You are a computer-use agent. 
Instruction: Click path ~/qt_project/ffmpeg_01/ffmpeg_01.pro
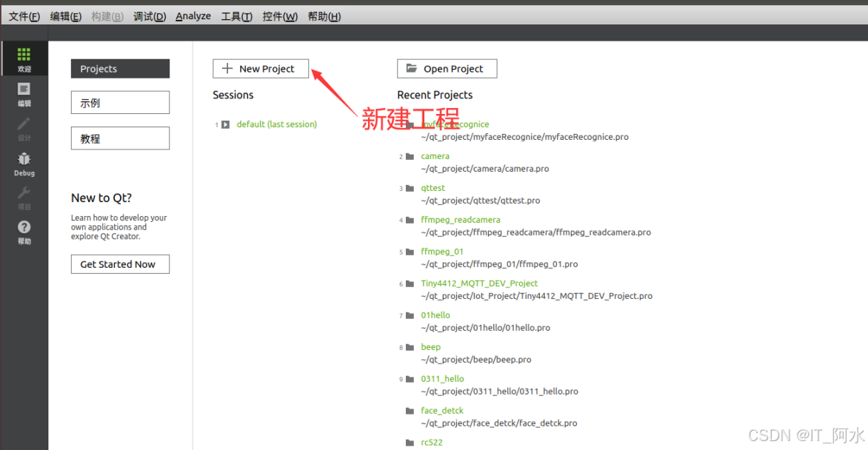click(x=499, y=264)
